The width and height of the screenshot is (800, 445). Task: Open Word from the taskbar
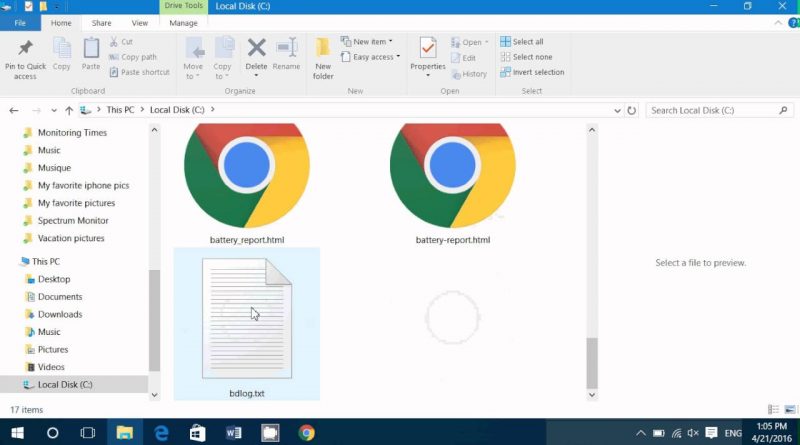[234, 433]
